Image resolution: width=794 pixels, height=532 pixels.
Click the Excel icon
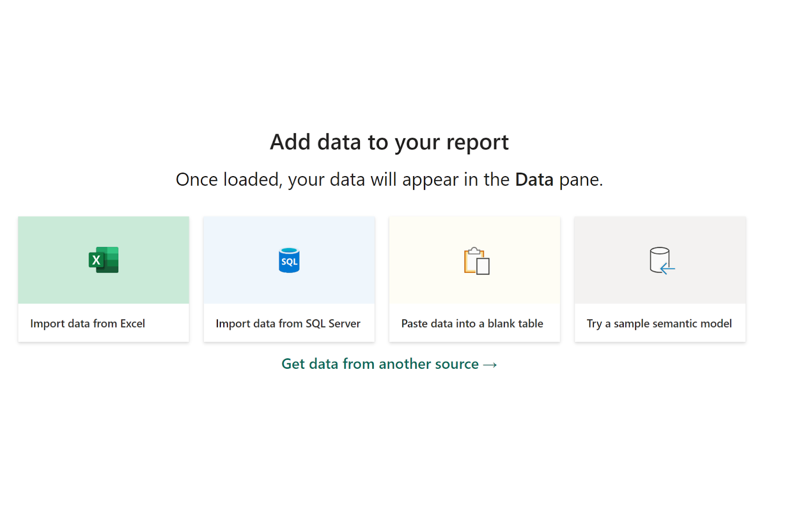[104, 260]
